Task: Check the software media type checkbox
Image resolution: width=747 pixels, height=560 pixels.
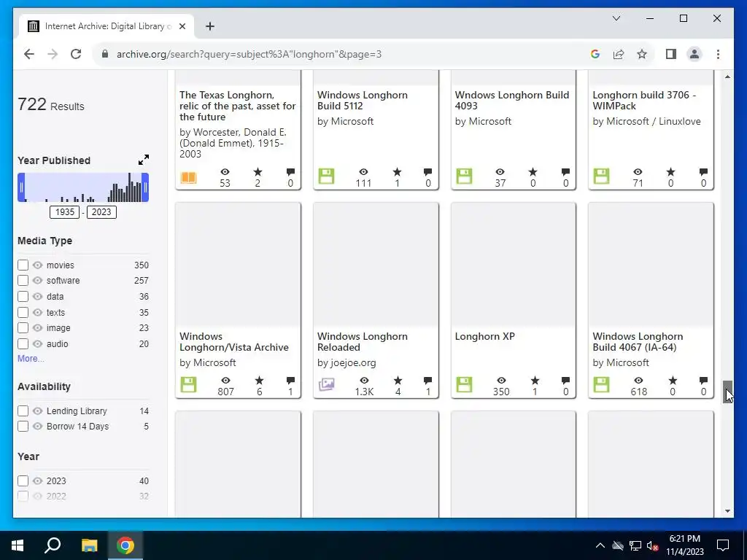Action: (23, 280)
